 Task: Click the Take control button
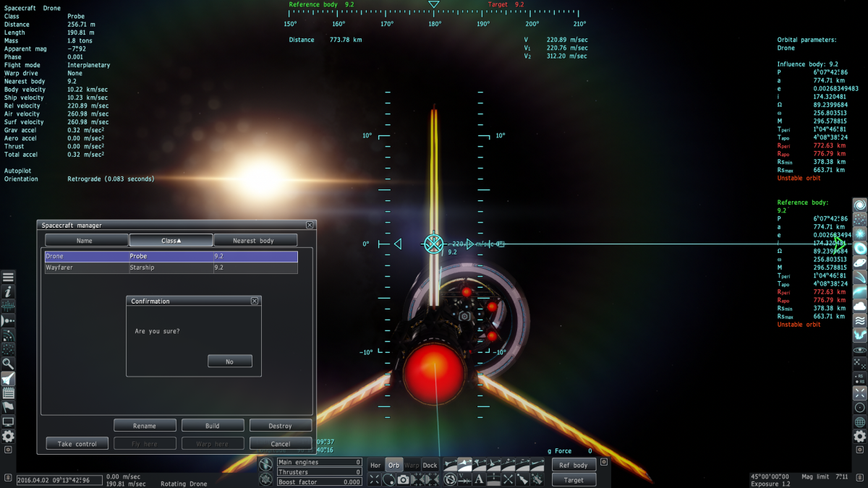77,444
